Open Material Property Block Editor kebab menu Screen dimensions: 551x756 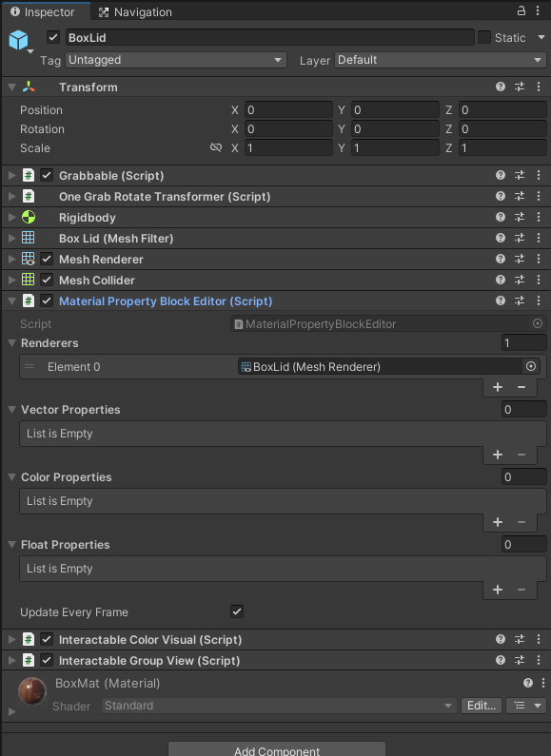point(539,300)
